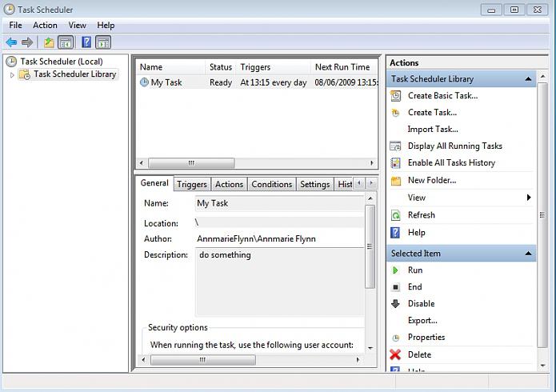Viewport: 556px width, 392px height.
Task: Expand the Task Scheduler Library tree node
Action: pyautogui.click(x=12, y=75)
